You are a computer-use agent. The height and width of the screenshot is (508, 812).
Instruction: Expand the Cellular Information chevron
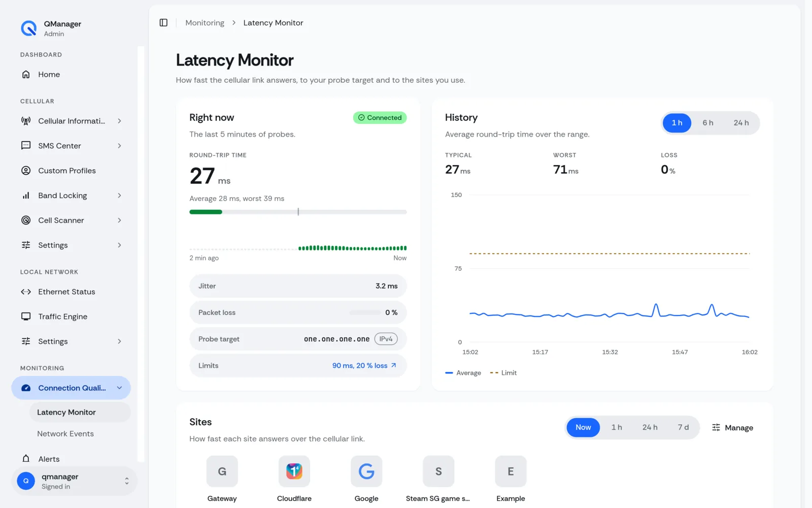click(119, 121)
